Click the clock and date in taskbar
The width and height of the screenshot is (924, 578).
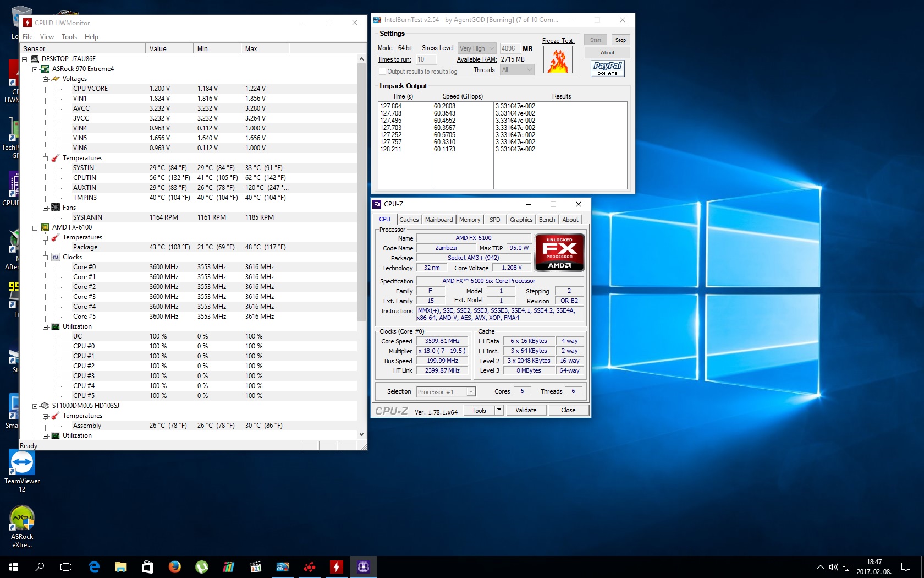[874, 567]
